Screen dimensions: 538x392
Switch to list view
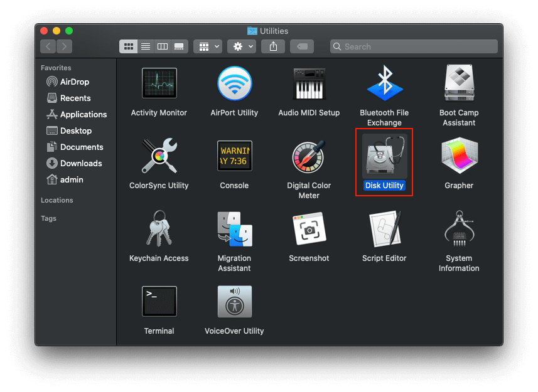coord(145,46)
